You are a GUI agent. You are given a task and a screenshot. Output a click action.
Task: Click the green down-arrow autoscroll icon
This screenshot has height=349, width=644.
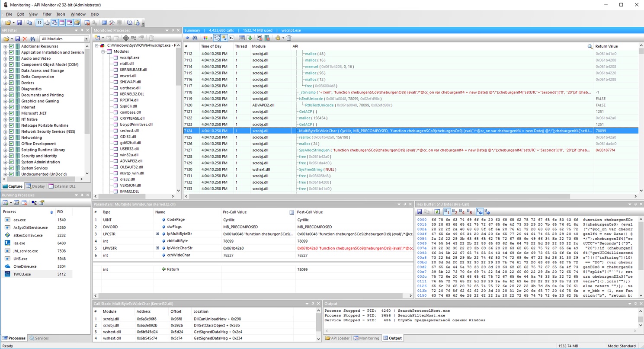coord(250,38)
